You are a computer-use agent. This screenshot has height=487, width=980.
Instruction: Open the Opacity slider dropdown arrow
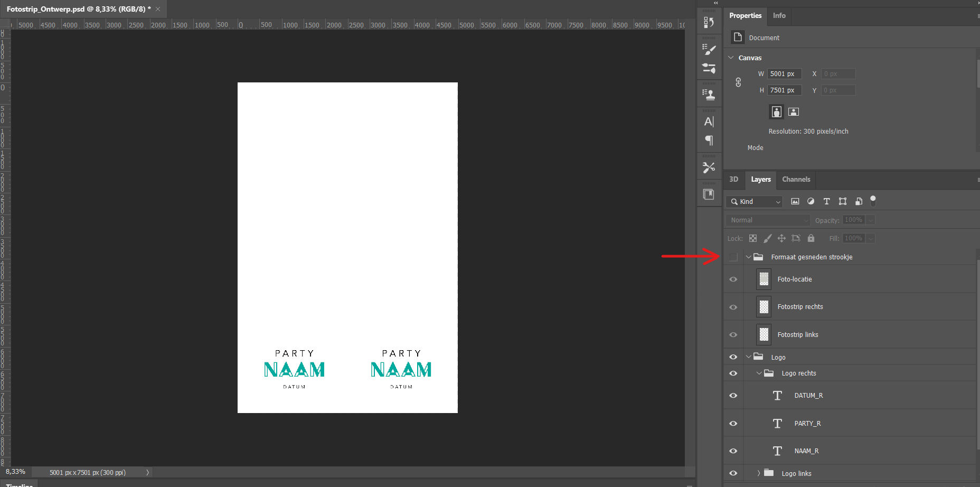click(x=871, y=220)
